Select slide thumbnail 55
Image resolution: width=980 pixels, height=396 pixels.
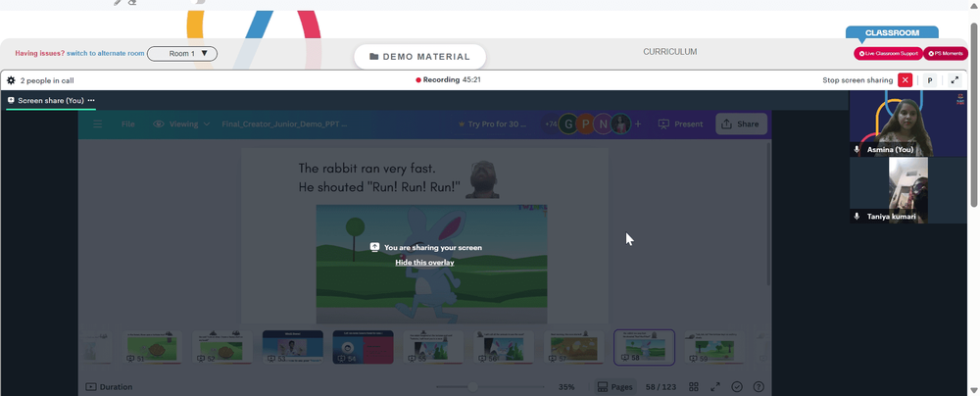[x=433, y=347]
